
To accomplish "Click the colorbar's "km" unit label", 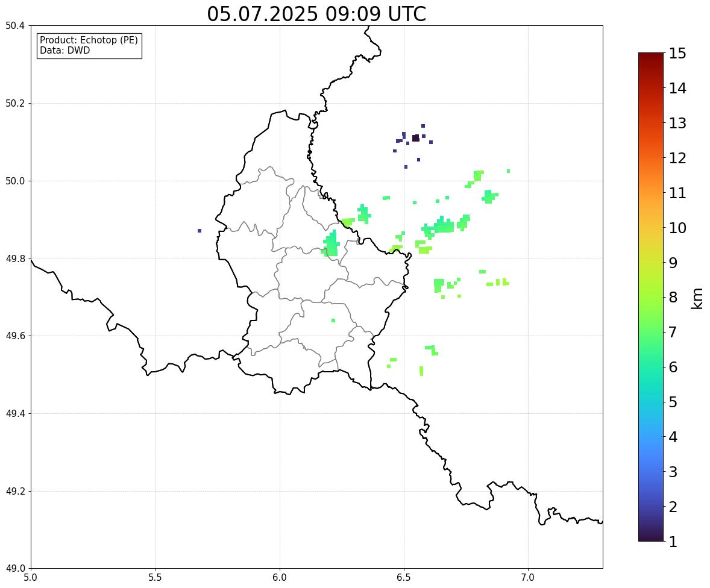I will [x=697, y=298].
